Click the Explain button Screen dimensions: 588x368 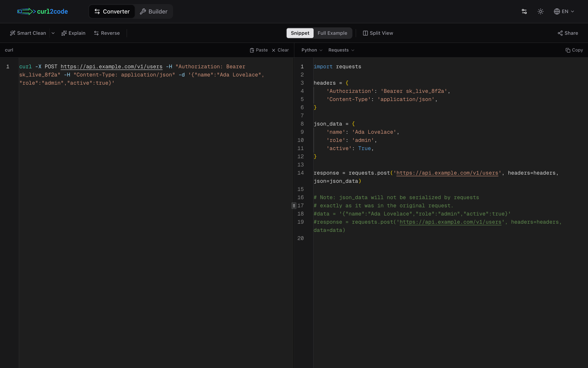[x=73, y=33]
